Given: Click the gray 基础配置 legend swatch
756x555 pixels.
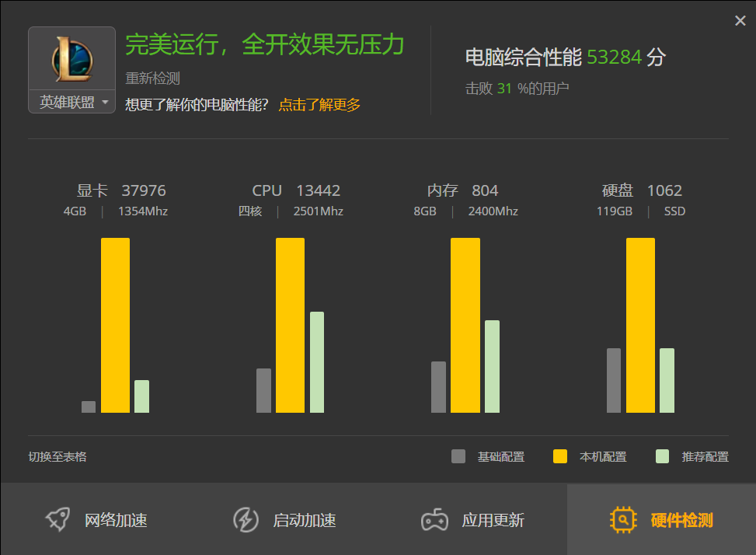Looking at the screenshot, I should (x=458, y=456).
